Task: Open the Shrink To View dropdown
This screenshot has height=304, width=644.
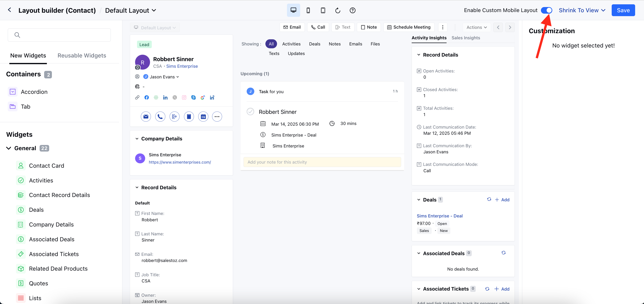Action: click(582, 10)
